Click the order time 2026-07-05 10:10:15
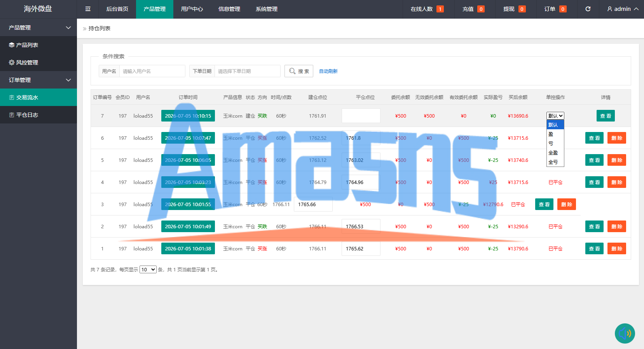 coord(188,116)
